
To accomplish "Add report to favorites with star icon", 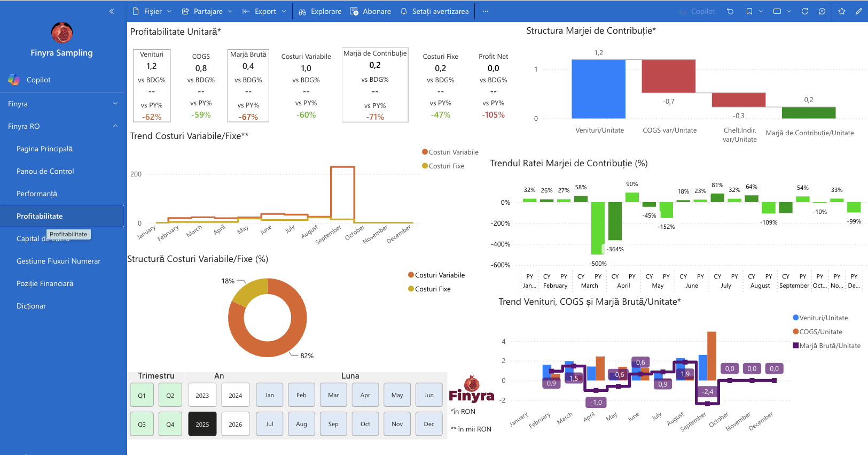I will click(x=842, y=11).
